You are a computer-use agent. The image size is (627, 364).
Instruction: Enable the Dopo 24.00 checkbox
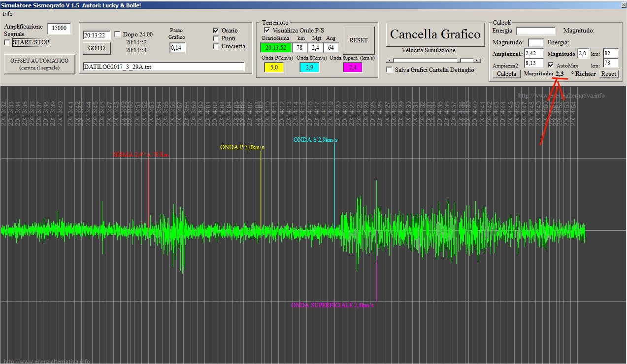click(117, 34)
